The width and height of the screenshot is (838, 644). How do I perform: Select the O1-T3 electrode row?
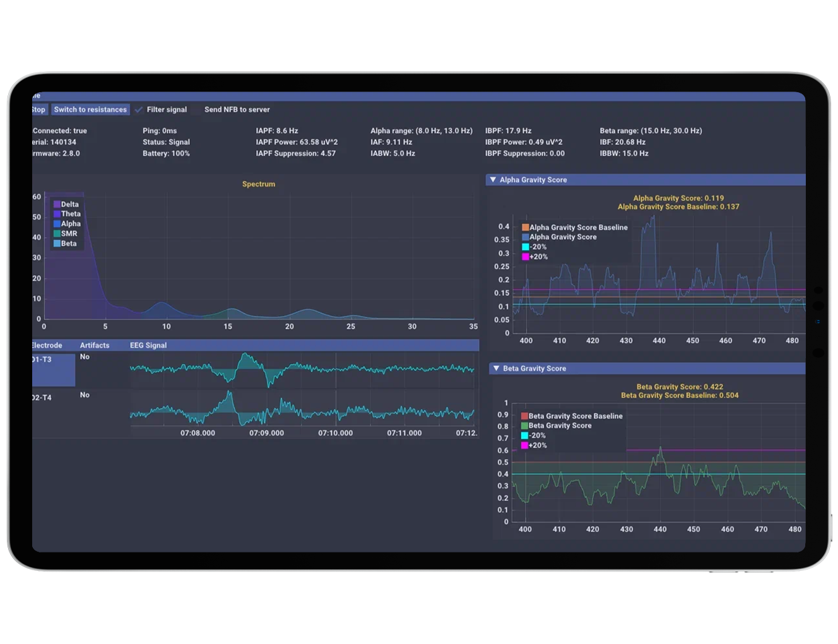click(54, 370)
